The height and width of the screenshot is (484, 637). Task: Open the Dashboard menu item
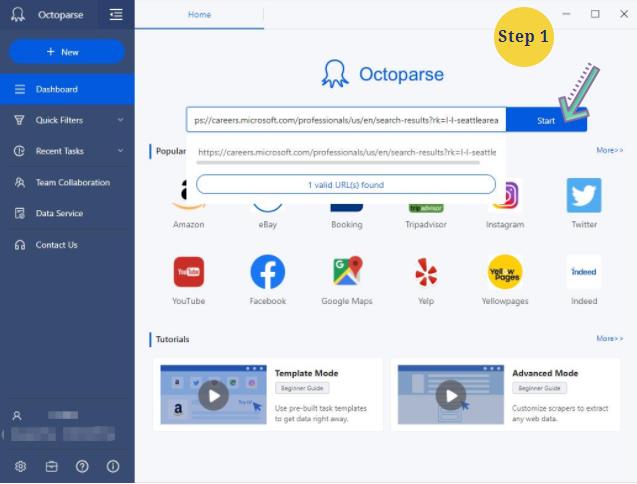tap(67, 89)
